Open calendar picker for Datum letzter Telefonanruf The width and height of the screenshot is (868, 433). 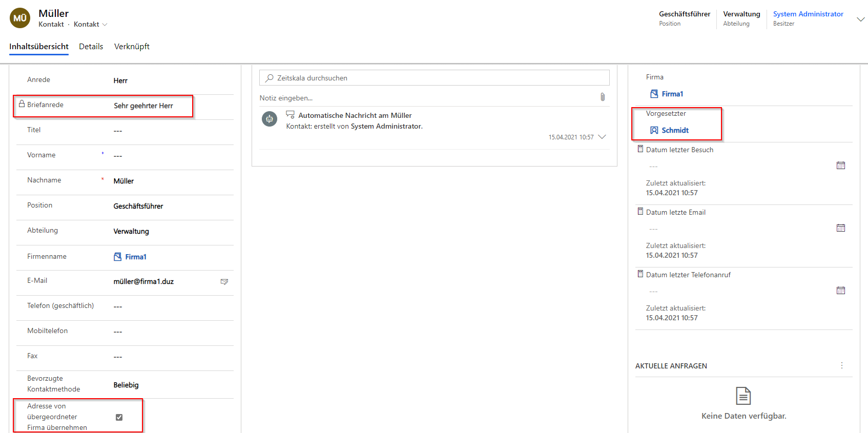click(840, 291)
